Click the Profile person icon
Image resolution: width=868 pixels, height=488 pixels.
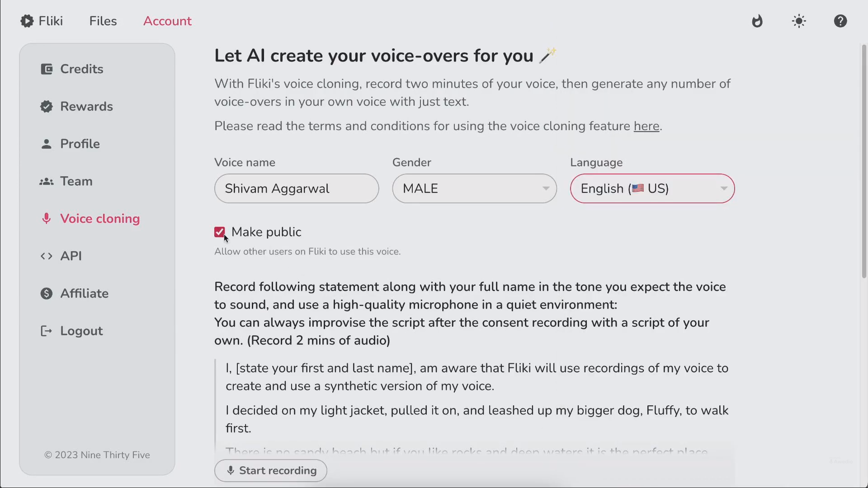point(47,144)
